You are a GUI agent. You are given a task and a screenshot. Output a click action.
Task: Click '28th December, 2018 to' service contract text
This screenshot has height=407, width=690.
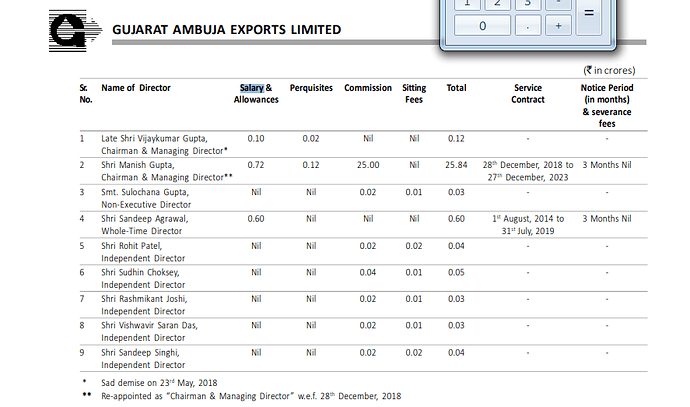(x=528, y=165)
